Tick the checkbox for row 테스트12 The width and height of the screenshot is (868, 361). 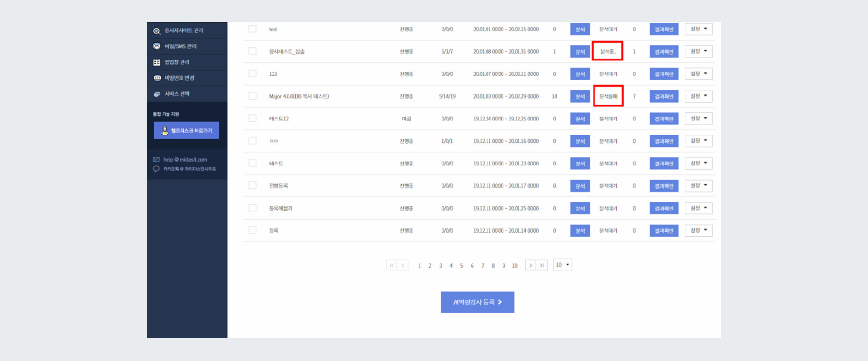coord(252,118)
